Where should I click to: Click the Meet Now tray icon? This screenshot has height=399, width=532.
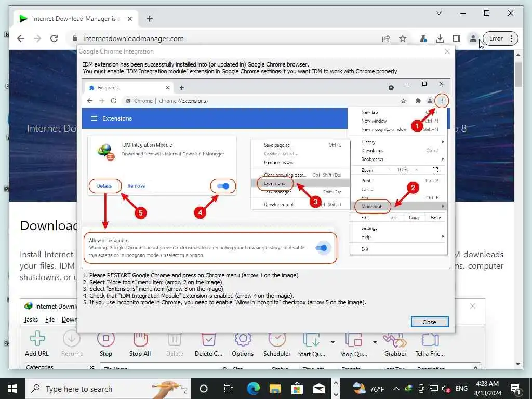click(421, 389)
